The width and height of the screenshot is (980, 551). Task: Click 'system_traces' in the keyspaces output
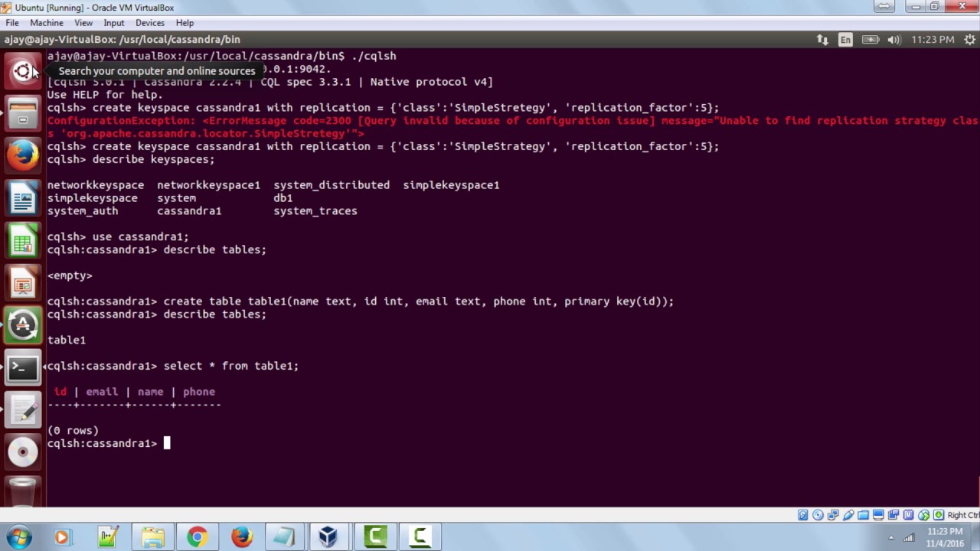coord(315,210)
